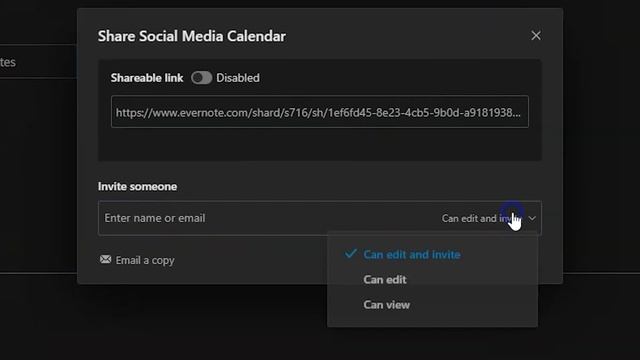Choose the Can view permission
The width and height of the screenshot is (640, 360).
click(387, 304)
